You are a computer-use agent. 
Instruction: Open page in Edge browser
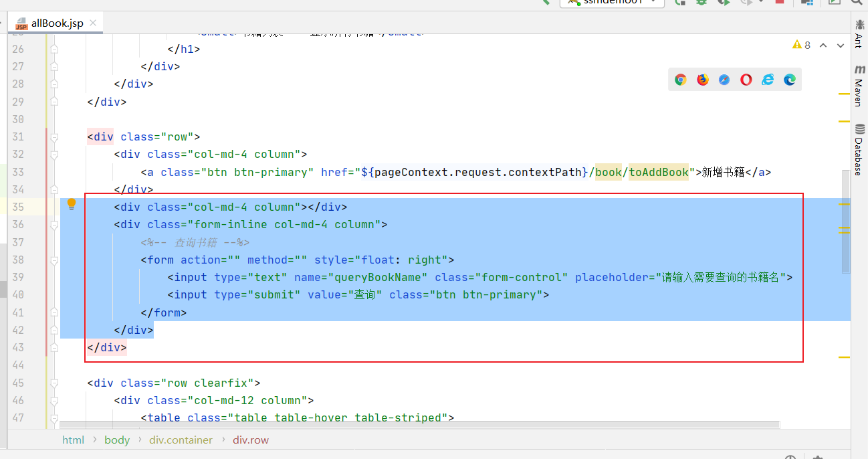(x=790, y=80)
